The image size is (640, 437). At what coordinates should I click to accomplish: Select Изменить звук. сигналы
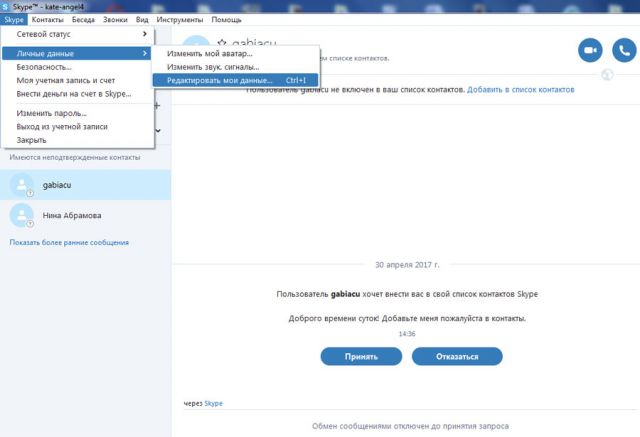pyautogui.click(x=235, y=67)
